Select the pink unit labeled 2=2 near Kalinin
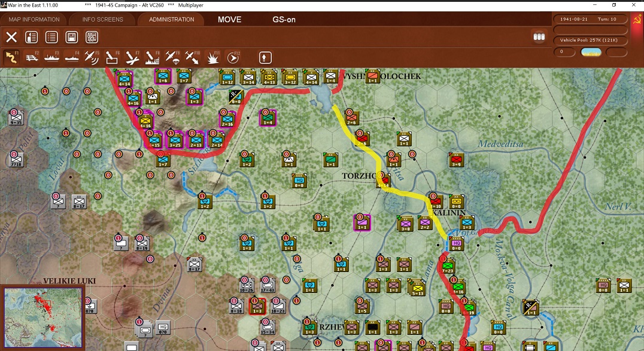The image size is (644, 351). click(x=425, y=223)
